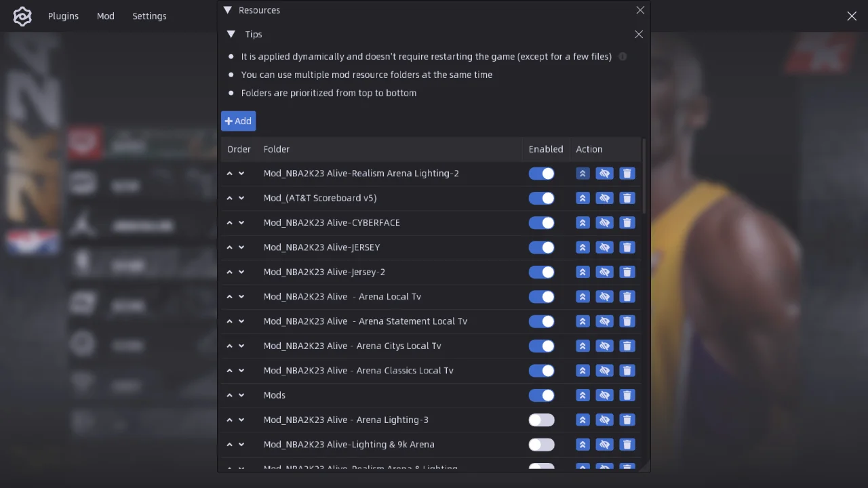868x488 pixels.
Task: Close the Resources panel
Action: point(640,10)
